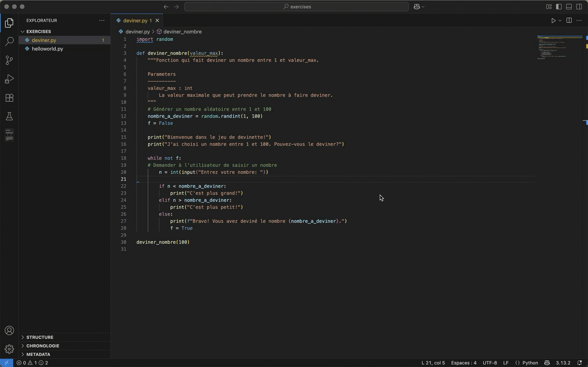588x367 pixels.
Task: Select the Python interpreter 3.13.2
Action: 563,363
